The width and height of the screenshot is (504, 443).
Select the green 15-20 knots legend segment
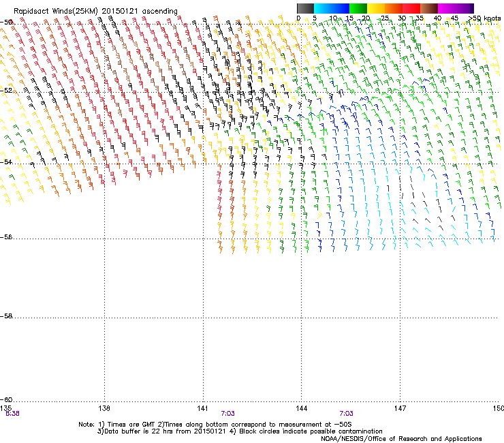[358, 8]
